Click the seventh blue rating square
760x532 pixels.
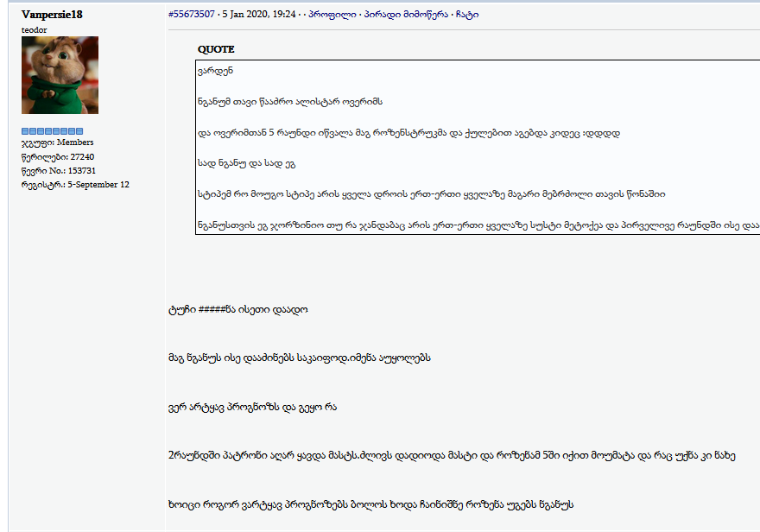pyautogui.click(x=70, y=131)
